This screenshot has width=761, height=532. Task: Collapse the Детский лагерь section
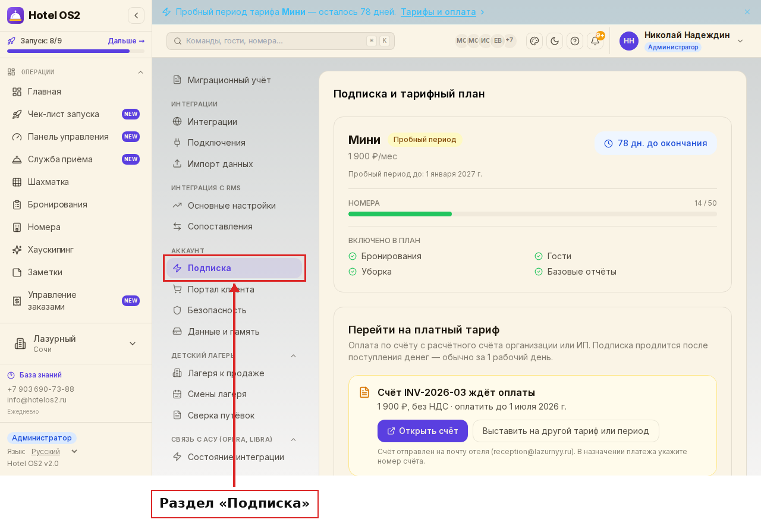pyautogui.click(x=293, y=356)
